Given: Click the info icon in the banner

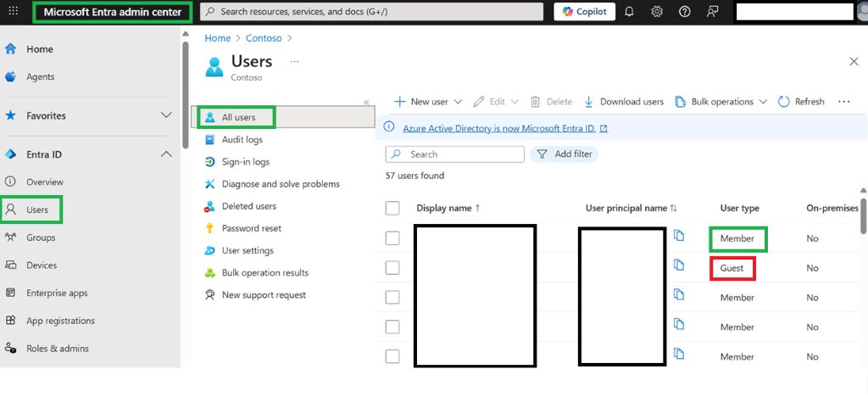Looking at the screenshot, I should point(390,128).
